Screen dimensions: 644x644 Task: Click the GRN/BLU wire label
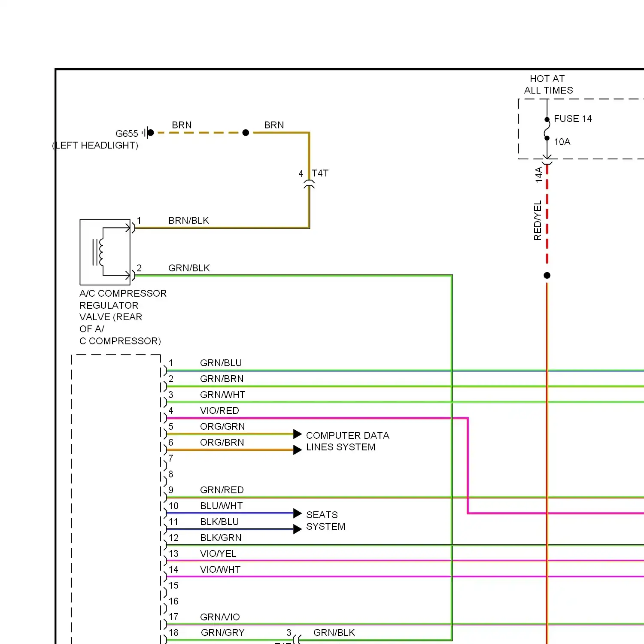coord(221,363)
